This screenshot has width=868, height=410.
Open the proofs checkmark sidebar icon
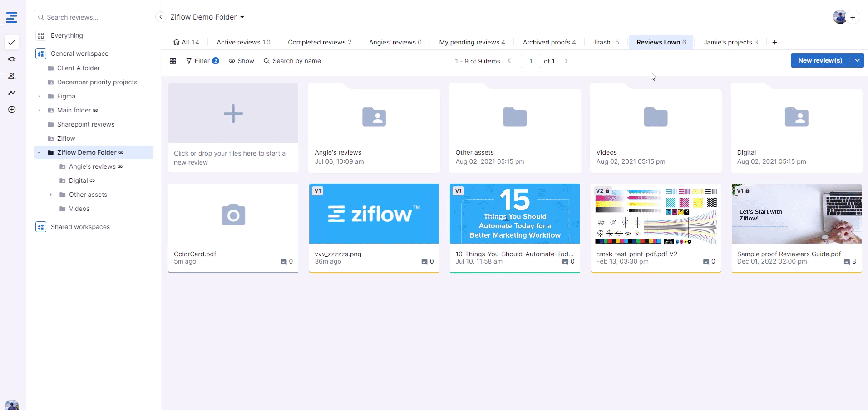[x=12, y=42]
